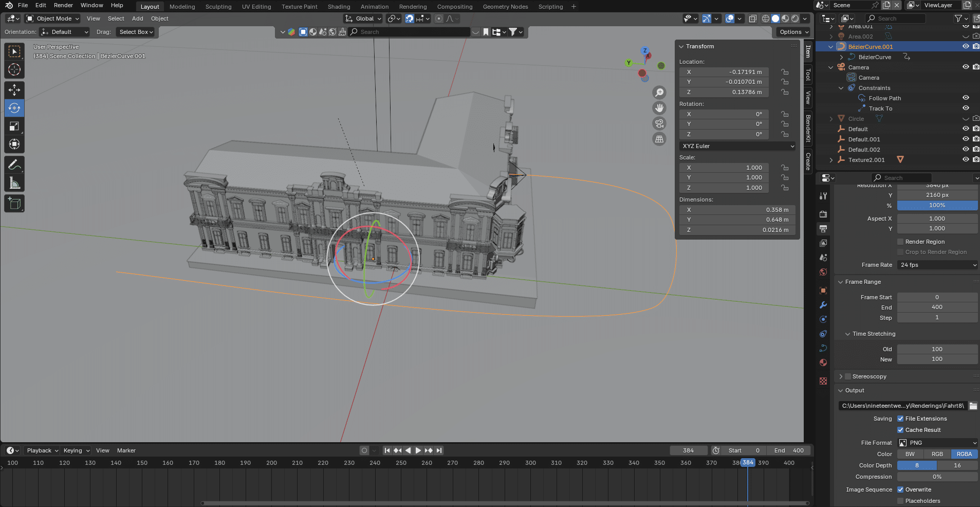Select the Rotate tool in the toolbar
Viewport: 980px width, 507px height.
click(x=14, y=108)
